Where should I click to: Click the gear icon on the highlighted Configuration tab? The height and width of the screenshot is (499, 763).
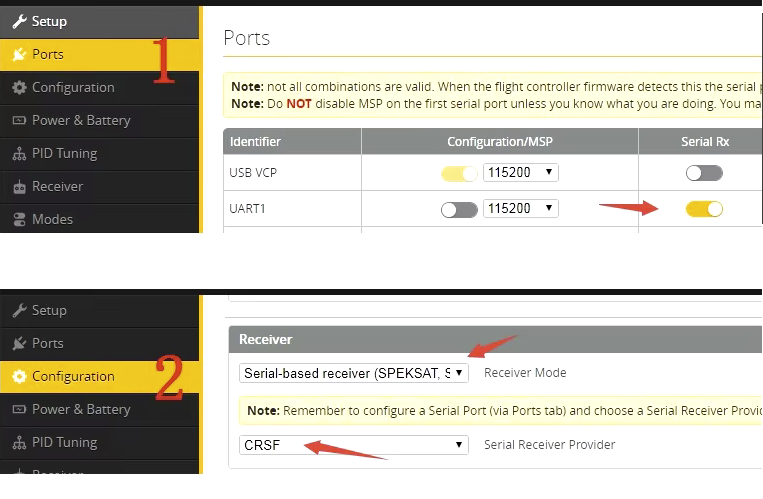(x=19, y=376)
